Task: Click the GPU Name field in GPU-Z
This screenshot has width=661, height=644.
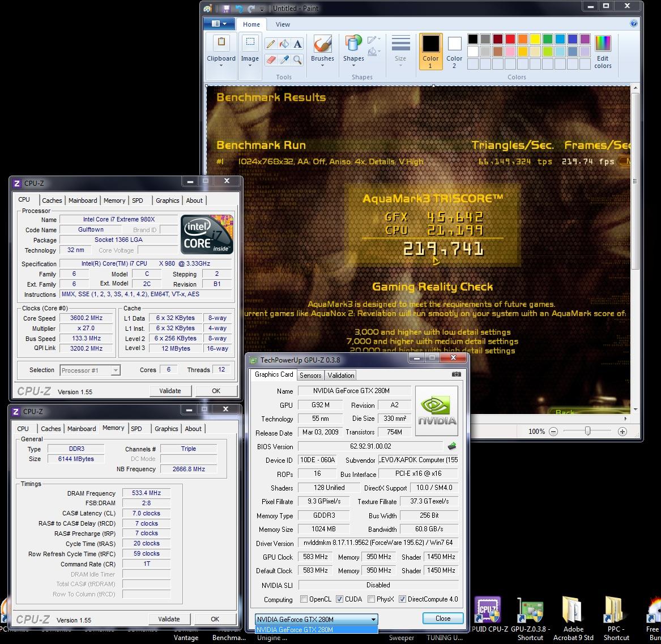Action: tap(354, 391)
